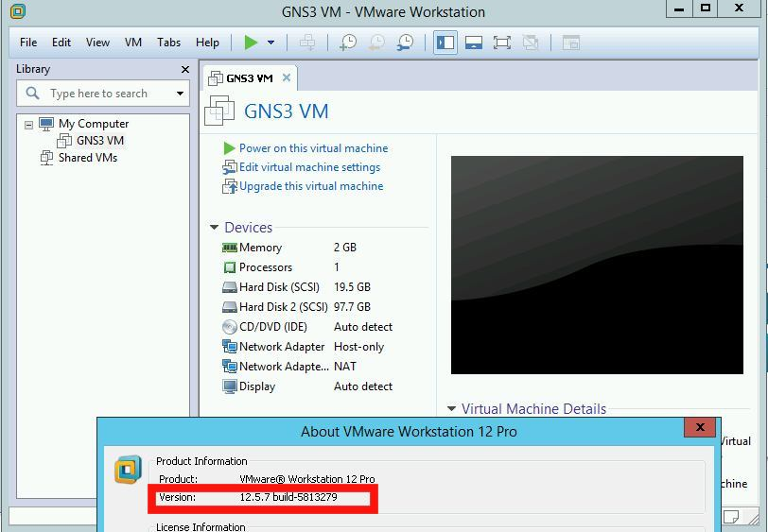Image resolution: width=768 pixels, height=532 pixels.
Task: Close the About VMware Workstation 12 Pro dialog
Action: [700, 427]
